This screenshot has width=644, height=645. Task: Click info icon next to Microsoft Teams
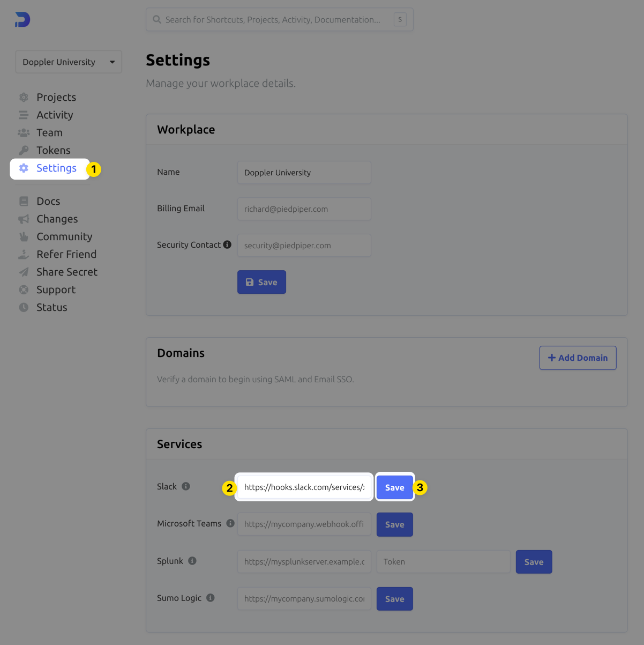click(x=230, y=523)
